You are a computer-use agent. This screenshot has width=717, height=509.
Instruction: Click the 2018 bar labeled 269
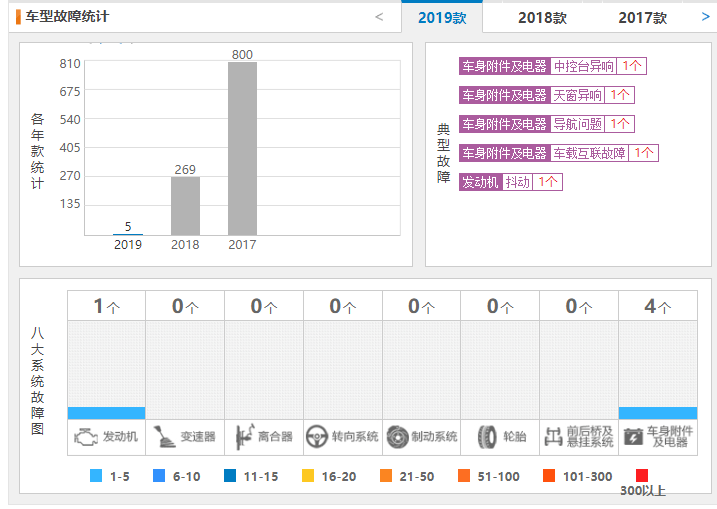185,206
